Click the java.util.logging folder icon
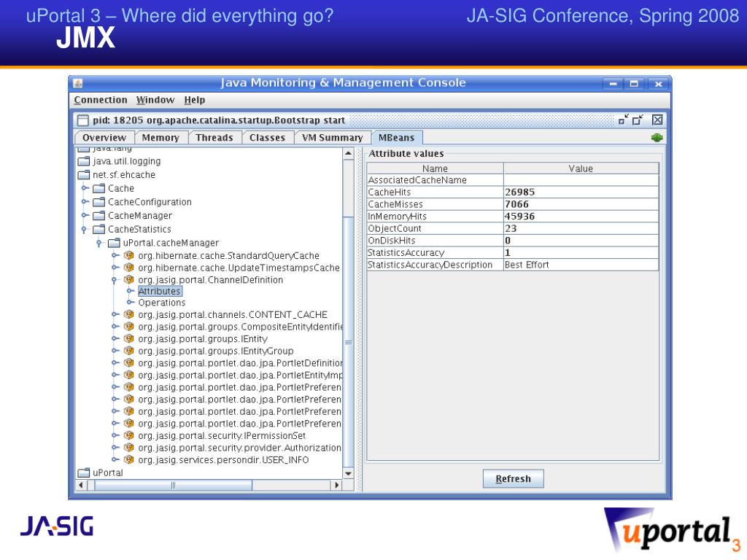The width and height of the screenshot is (747, 560). click(x=83, y=161)
